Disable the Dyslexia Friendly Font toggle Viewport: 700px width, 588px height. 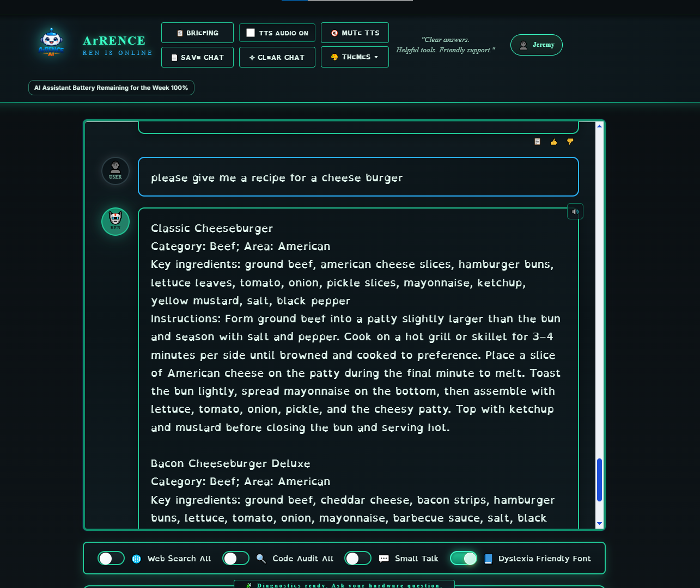point(464,558)
